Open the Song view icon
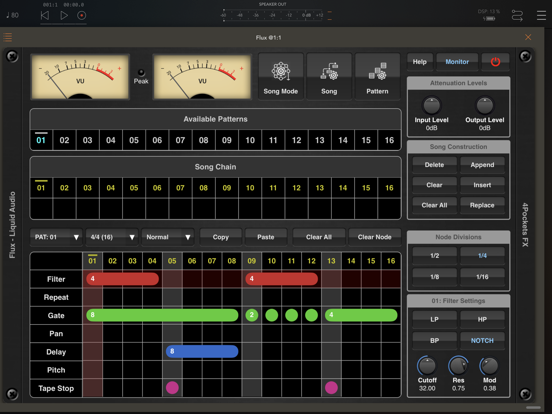The image size is (552, 414). pos(329,77)
